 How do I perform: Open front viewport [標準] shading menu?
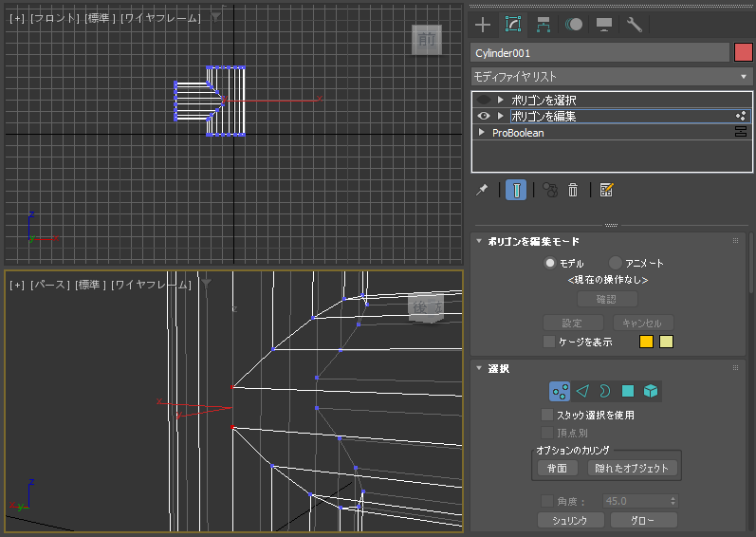(x=100, y=18)
